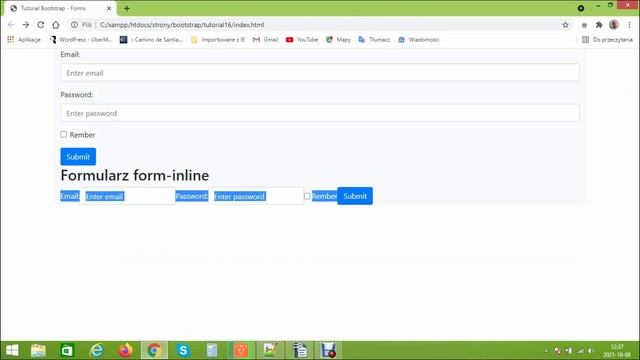This screenshot has height=360, width=640.
Task: Open the Mapy bookmark
Action: coord(338,40)
